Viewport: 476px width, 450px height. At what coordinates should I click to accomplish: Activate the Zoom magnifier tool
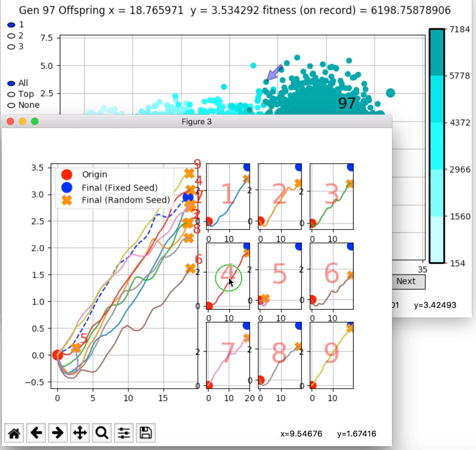(102, 433)
